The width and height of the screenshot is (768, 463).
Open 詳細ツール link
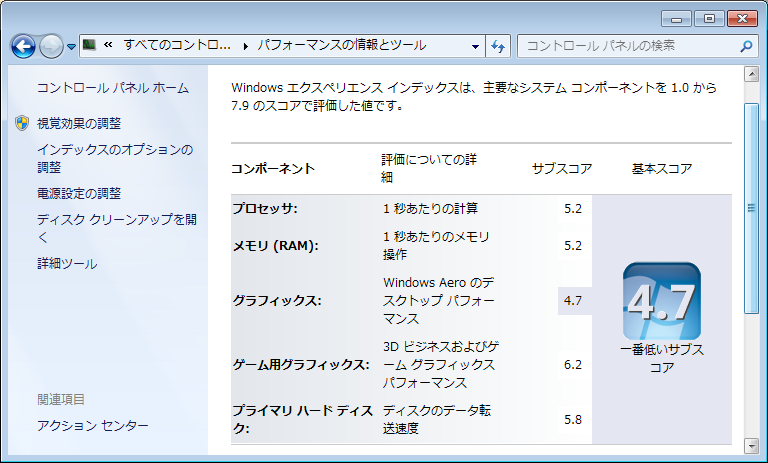[67, 264]
